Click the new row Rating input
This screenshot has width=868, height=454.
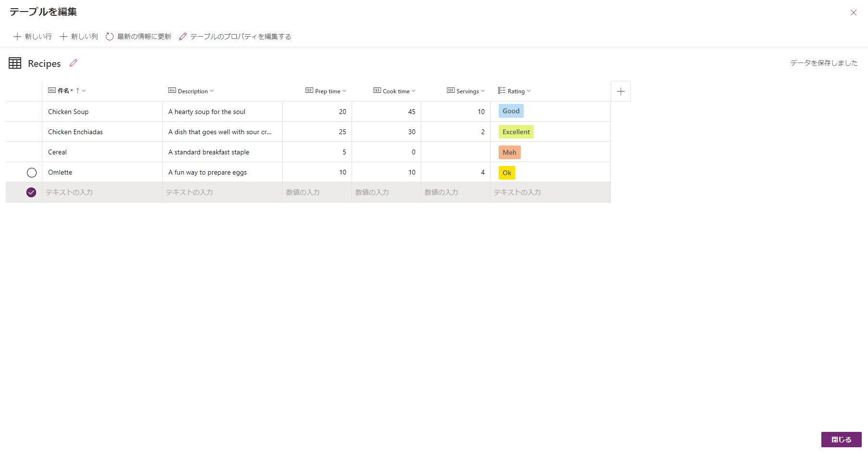pyautogui.click(x=550, y=192)
